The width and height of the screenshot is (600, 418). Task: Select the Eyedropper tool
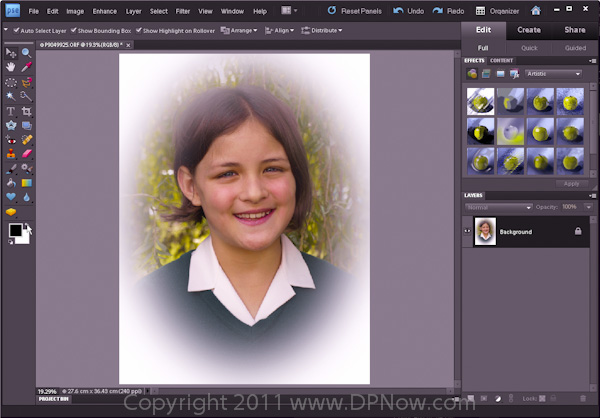coord(26,67)
